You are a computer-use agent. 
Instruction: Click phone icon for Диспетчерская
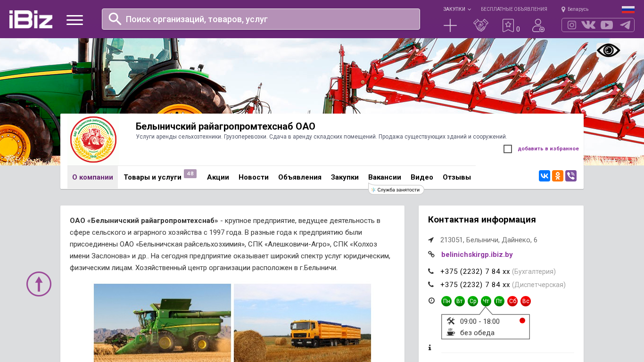pyautogui.click(x=431, y=285)
